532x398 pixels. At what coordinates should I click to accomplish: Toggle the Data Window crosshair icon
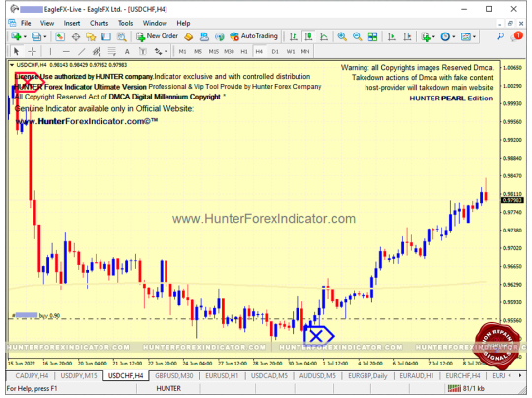click(x=76, y=36)
